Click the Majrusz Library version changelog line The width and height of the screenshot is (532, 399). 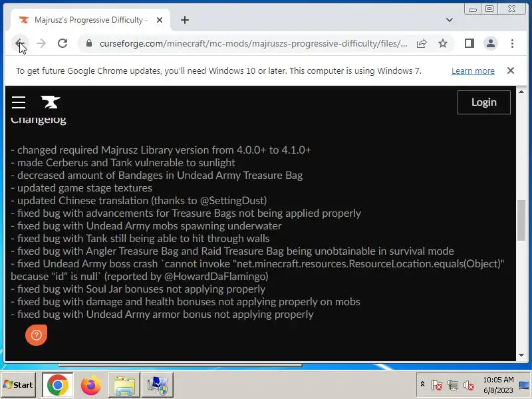[161, 150]
